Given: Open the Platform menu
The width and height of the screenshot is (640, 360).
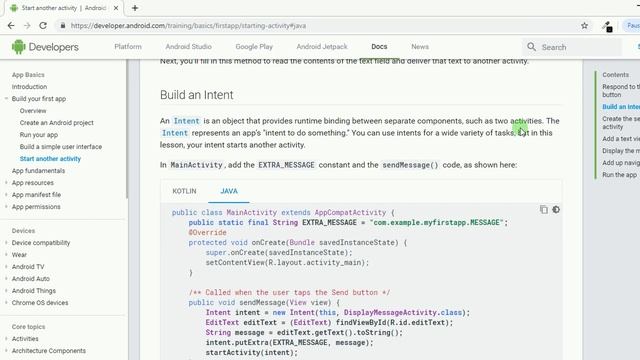Looking at the screenshot, I should pyautogui.click(x=128, y=47).
